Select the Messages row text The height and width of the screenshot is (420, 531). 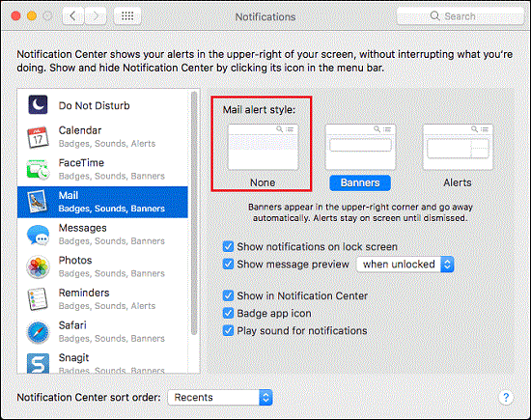tap(111, 235)
